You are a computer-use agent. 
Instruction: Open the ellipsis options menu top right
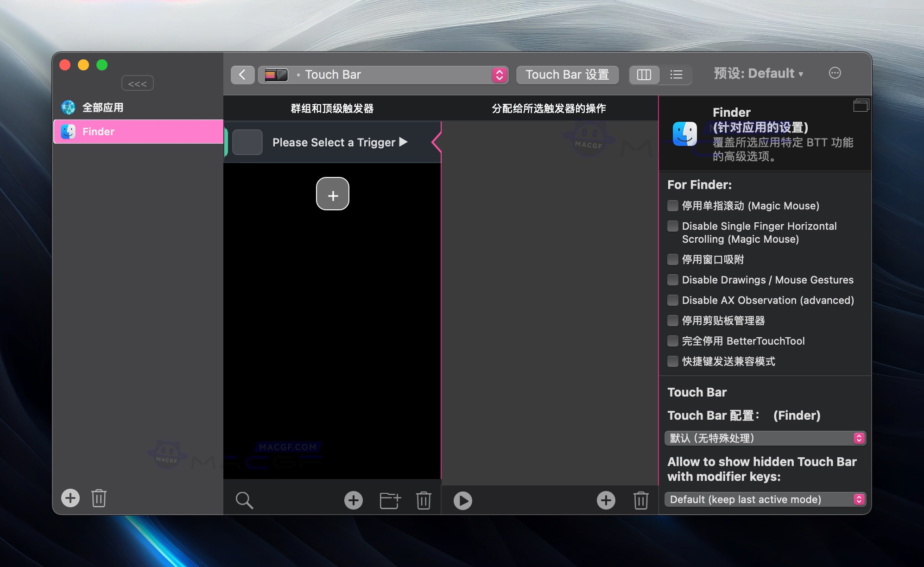click(x=835, y=73)
